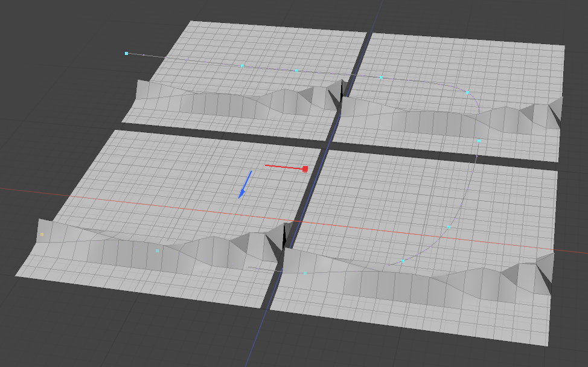Select the first curve point on the top-right panel
The image size is (588, 367).
[x=381, y=77]
